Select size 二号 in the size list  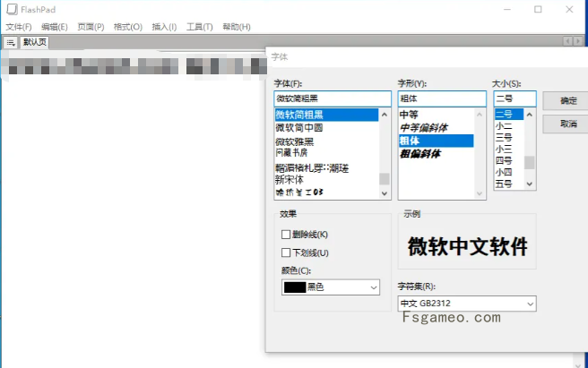[x=509, y=115]
